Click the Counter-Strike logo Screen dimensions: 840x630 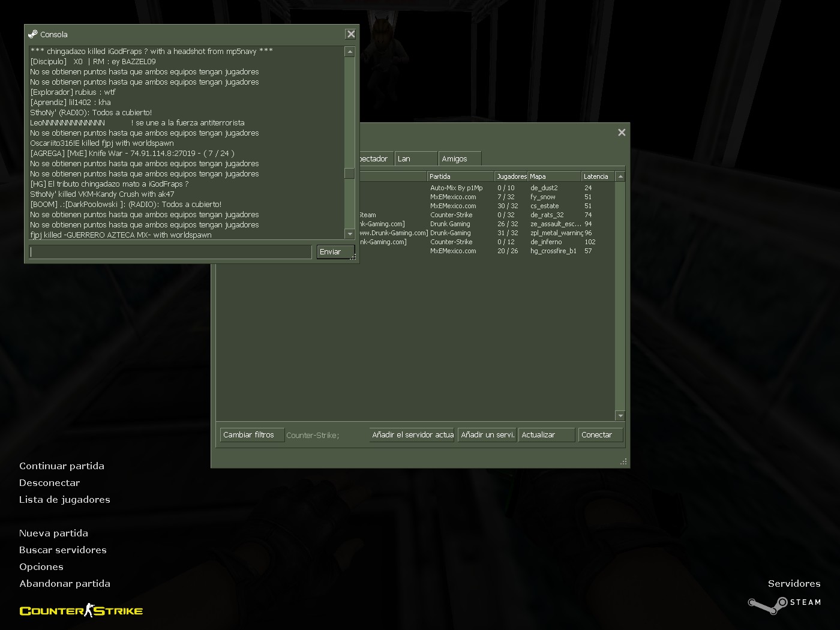pos(82,611)
